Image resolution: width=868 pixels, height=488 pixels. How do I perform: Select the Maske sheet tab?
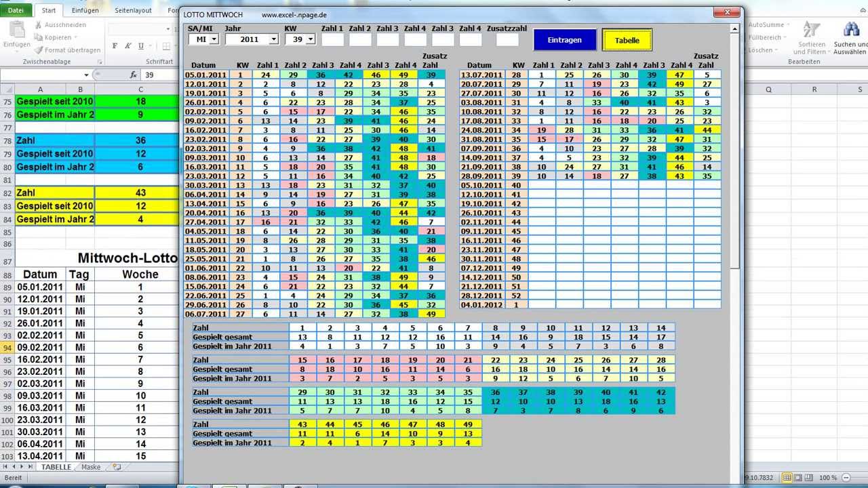[91, 467]
